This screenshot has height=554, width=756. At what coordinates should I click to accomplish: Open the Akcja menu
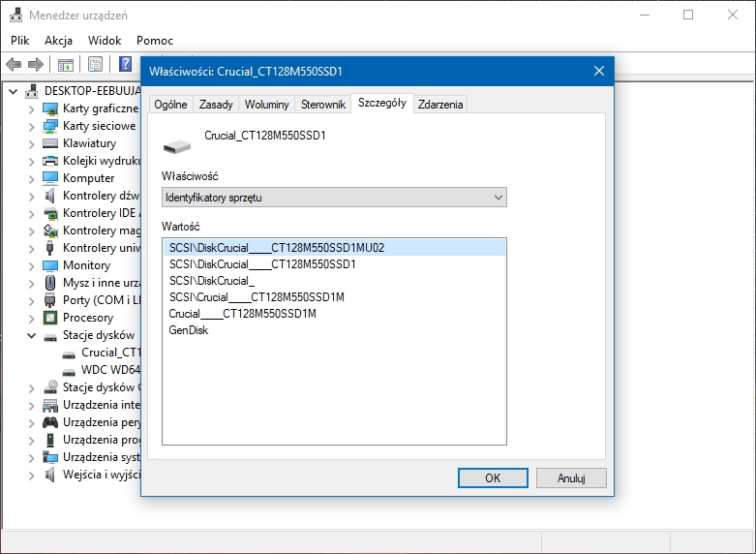tap(58, 41)
